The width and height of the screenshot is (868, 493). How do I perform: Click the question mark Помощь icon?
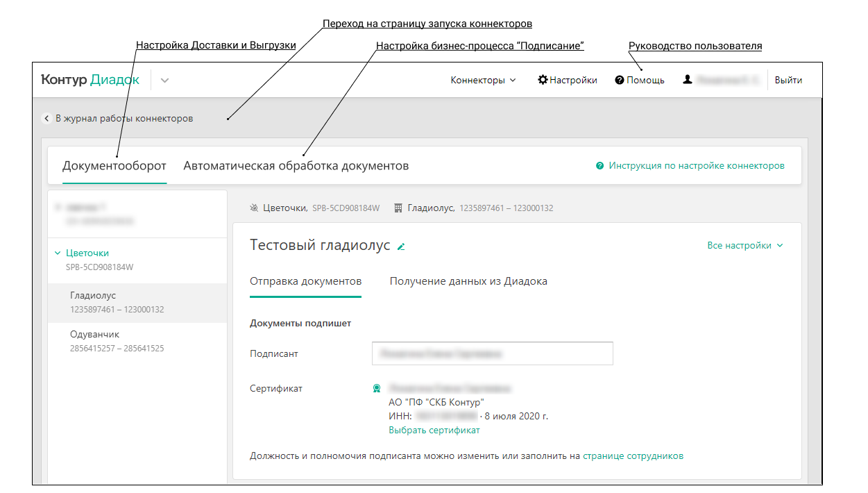[x=620, y=80]
